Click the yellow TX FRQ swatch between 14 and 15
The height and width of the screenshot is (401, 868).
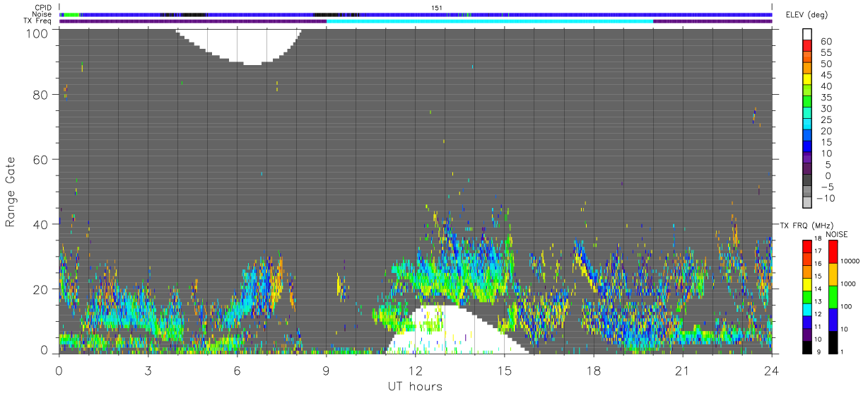[807, 284]
